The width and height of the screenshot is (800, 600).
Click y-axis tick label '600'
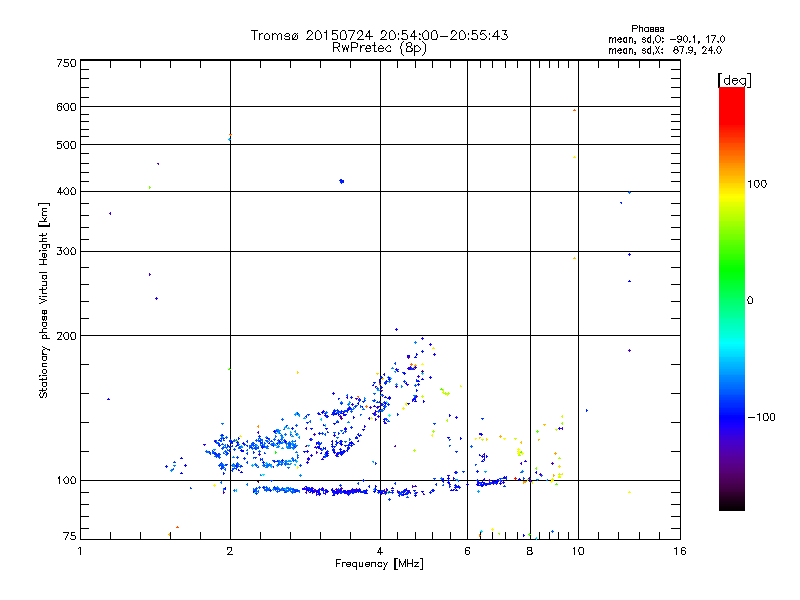[x=66, y=107]
